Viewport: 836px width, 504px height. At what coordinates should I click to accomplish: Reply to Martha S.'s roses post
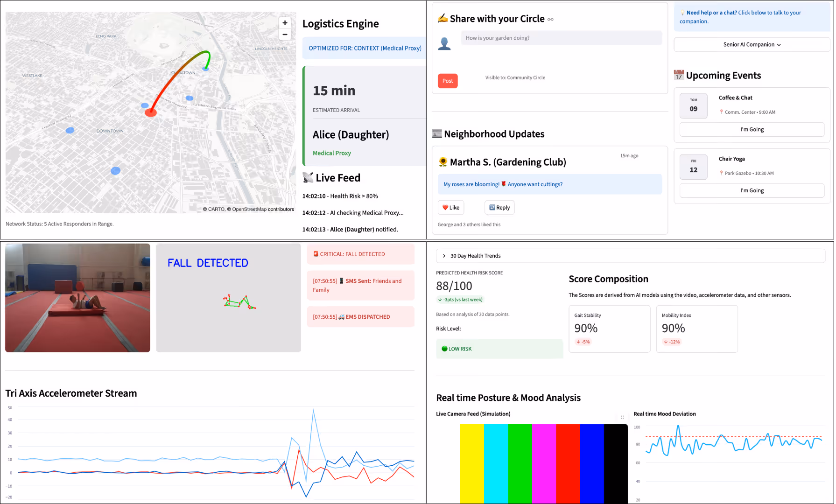point(499,208)
